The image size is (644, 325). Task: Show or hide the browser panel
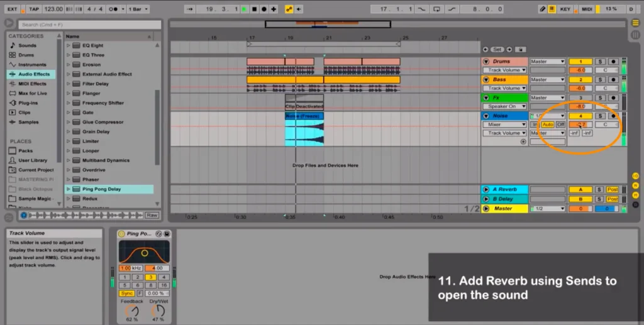pyautogui.click(x=9, y=23)
